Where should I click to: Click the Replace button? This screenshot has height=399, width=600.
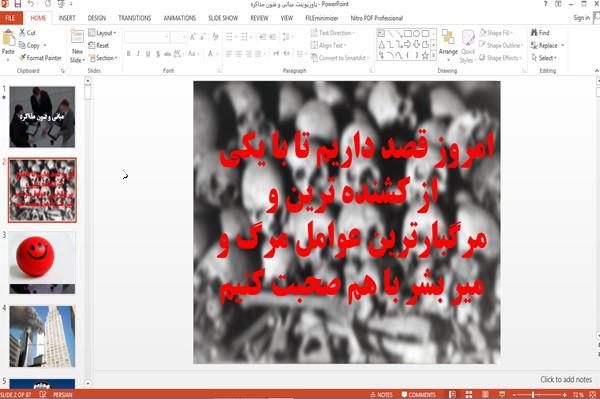547,46
